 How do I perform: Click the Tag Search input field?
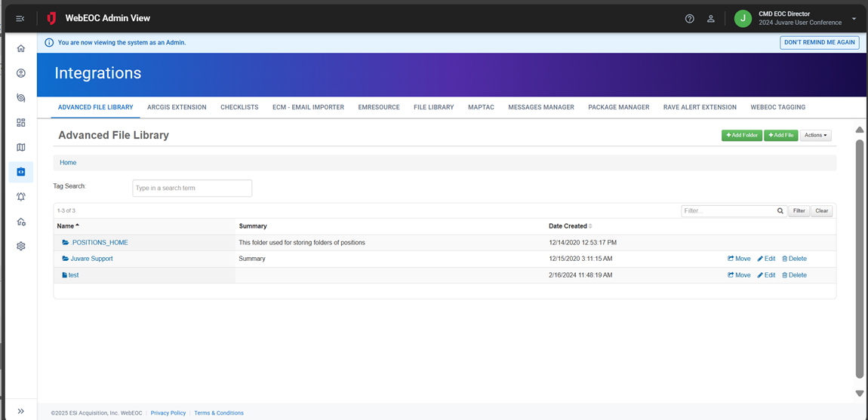click(x=192, y=188)
